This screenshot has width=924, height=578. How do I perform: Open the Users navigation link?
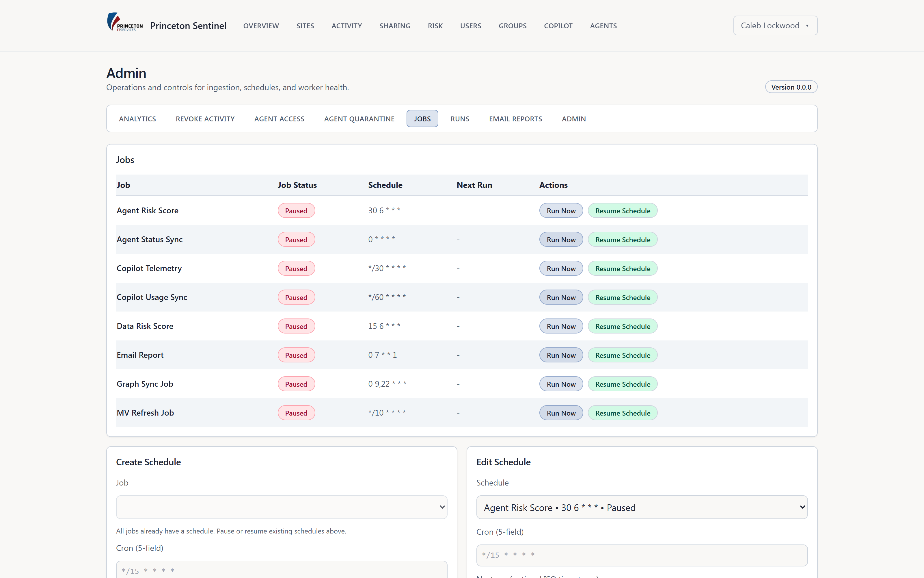point(471,26)
